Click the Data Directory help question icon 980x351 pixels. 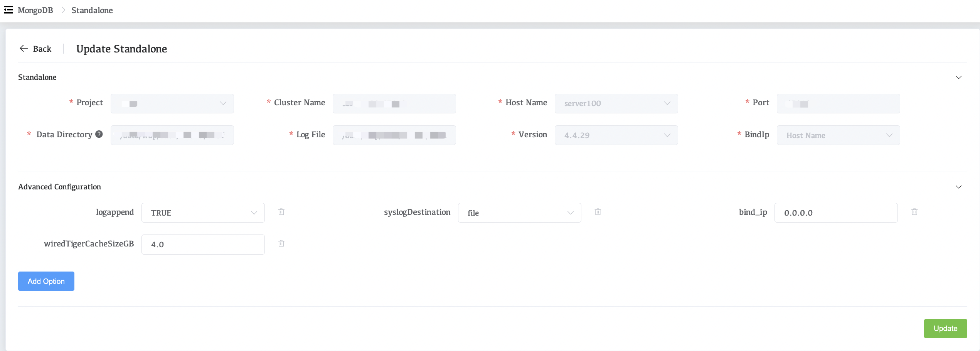(99, 134)
